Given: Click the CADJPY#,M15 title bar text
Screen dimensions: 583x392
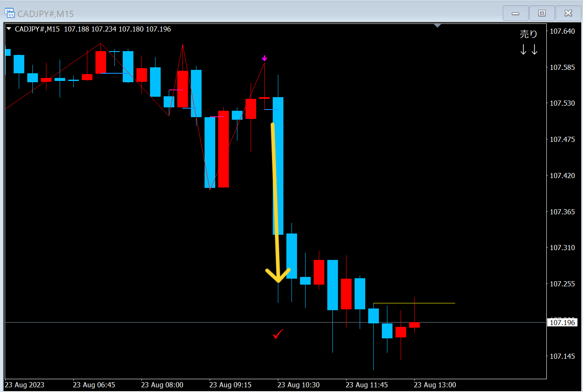Looking at the screenshot, I should tap(46, 14).
